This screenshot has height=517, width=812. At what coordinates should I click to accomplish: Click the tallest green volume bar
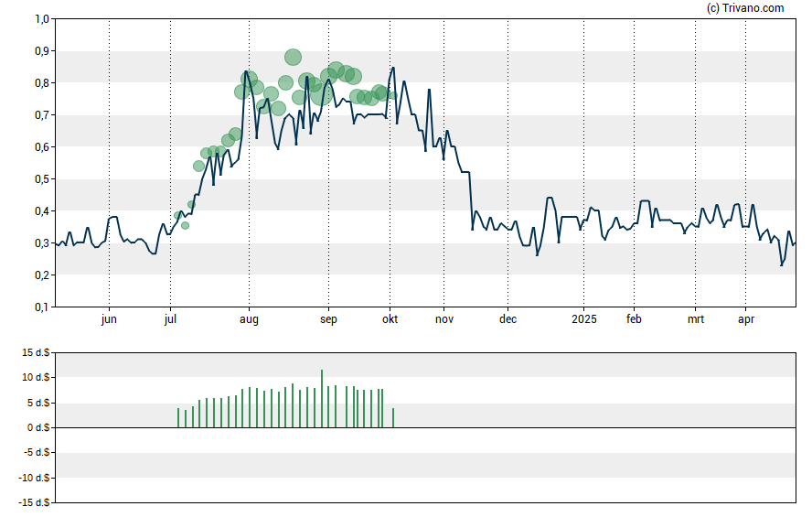(322, 398)
